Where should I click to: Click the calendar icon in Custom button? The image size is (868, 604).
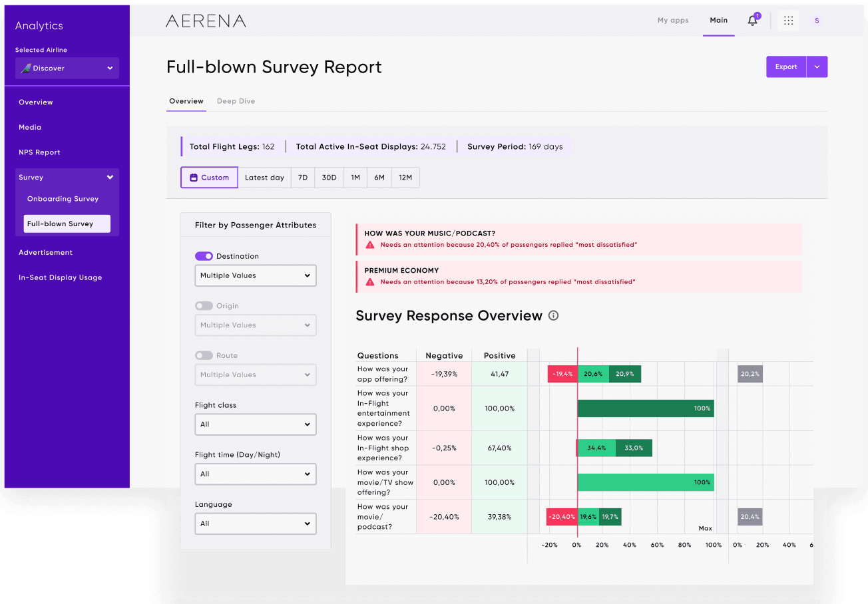pyautogui.click(x=194, y=178)
